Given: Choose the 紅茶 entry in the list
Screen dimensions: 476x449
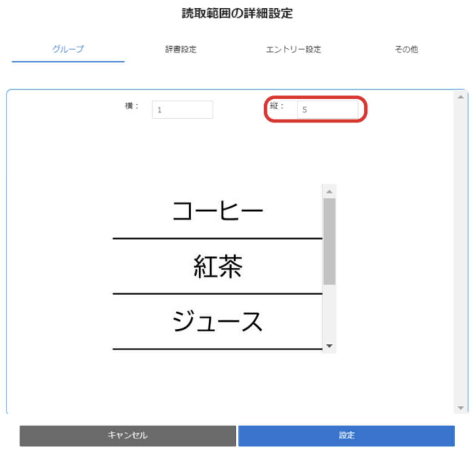Looking at the screenshot, I should [x=217, y=267].
